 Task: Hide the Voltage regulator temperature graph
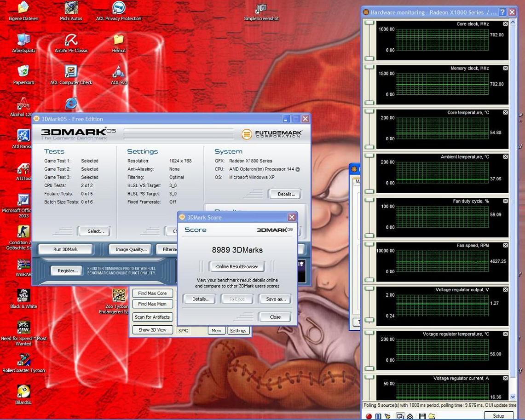coord(505,334)
